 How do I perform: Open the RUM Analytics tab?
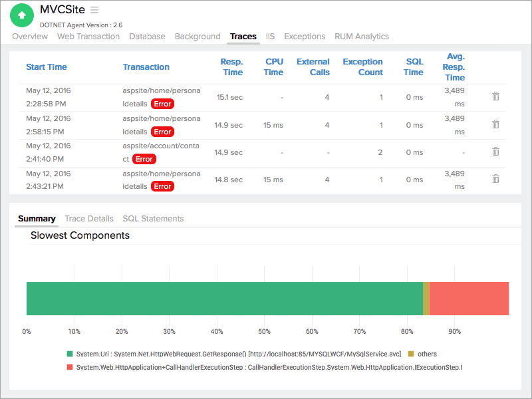pyautogui.click(x=362, y=37)
